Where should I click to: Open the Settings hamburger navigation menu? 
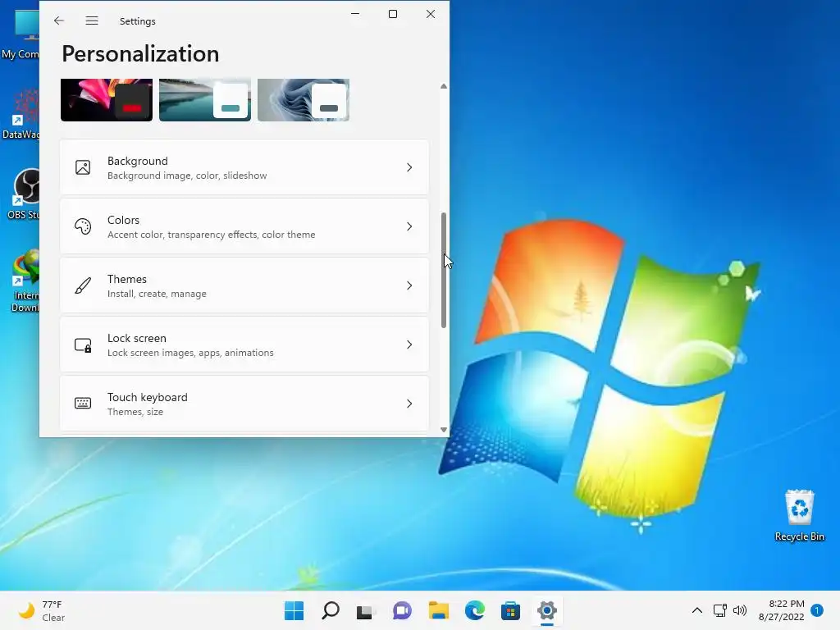click(92, 21)
